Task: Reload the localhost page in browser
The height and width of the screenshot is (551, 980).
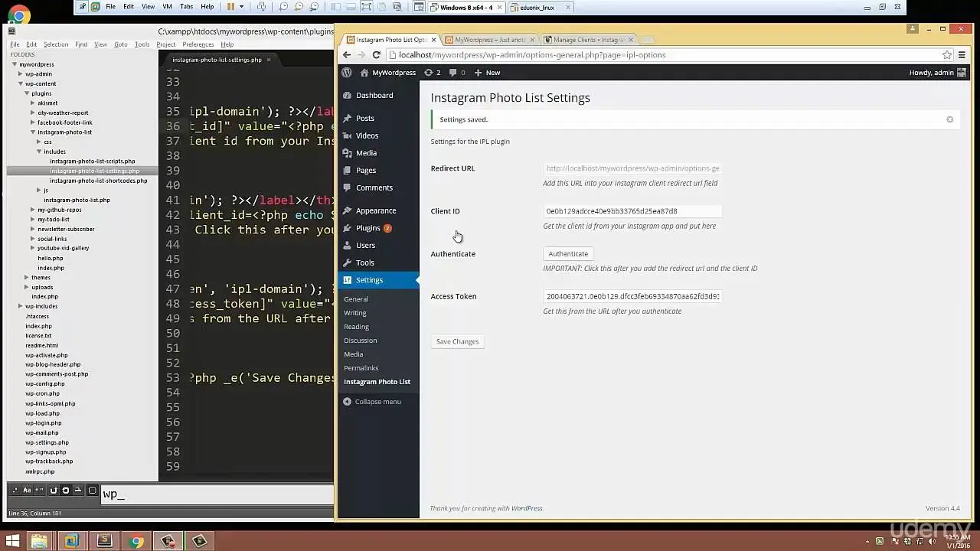Action: click(376, 55)
